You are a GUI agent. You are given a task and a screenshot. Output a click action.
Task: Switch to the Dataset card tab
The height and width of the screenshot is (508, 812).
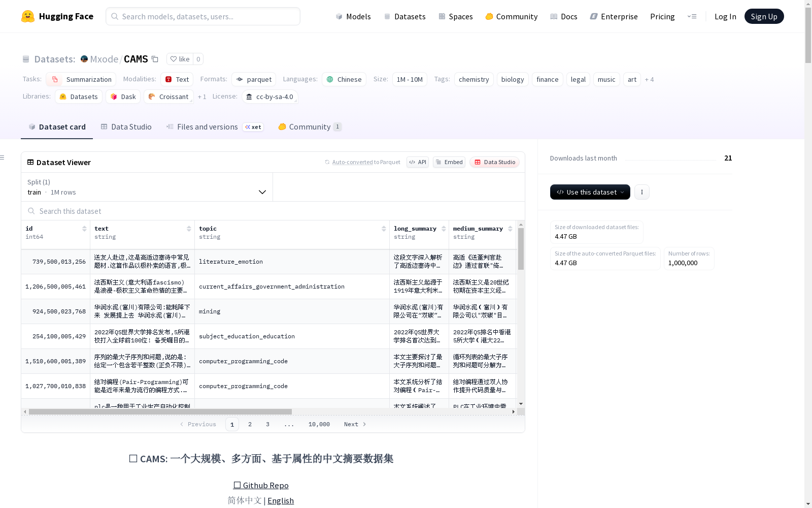click(x=57, y=127)
